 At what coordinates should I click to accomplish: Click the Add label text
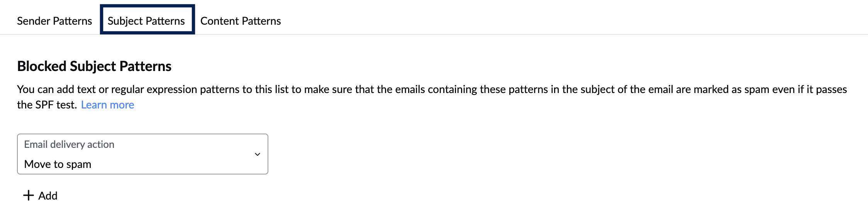tap(48, 196)
